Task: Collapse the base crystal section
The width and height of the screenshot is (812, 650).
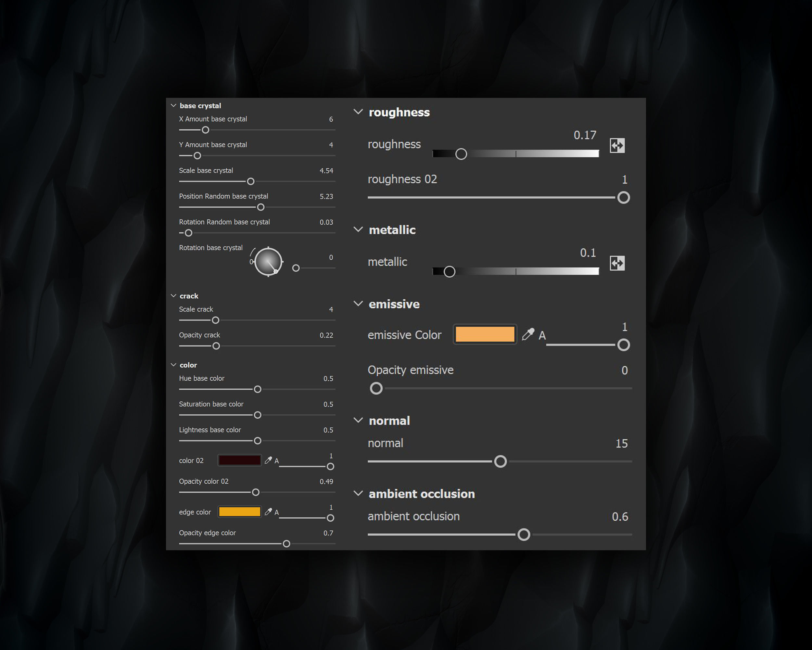Action: pos(174,106)
